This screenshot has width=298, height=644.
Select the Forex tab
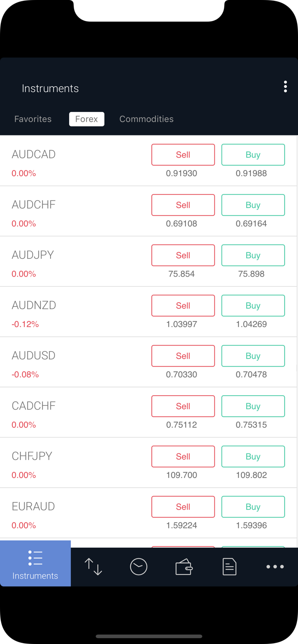87,119
